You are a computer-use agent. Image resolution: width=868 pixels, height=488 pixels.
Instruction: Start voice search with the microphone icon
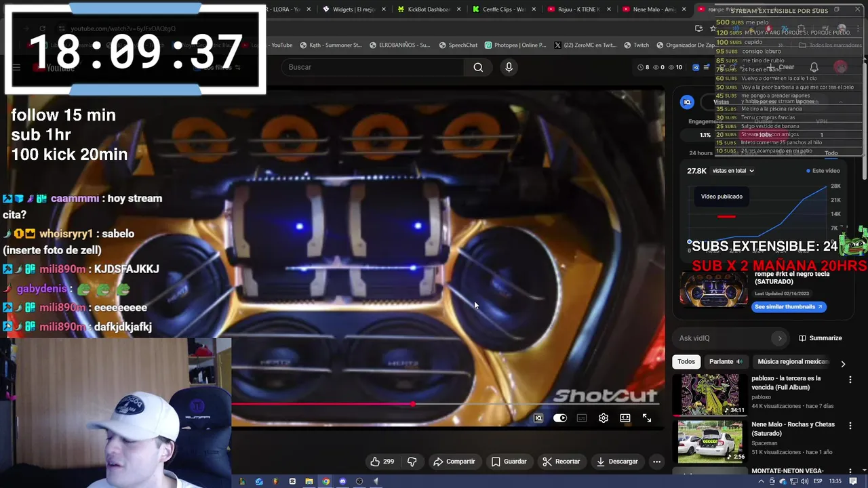click(x=509, y=67)
